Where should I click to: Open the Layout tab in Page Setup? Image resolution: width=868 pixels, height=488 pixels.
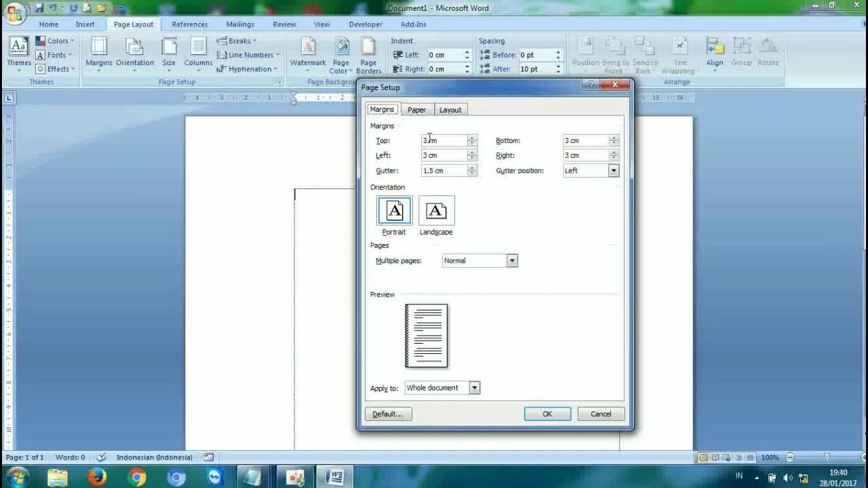click(450, 110)
